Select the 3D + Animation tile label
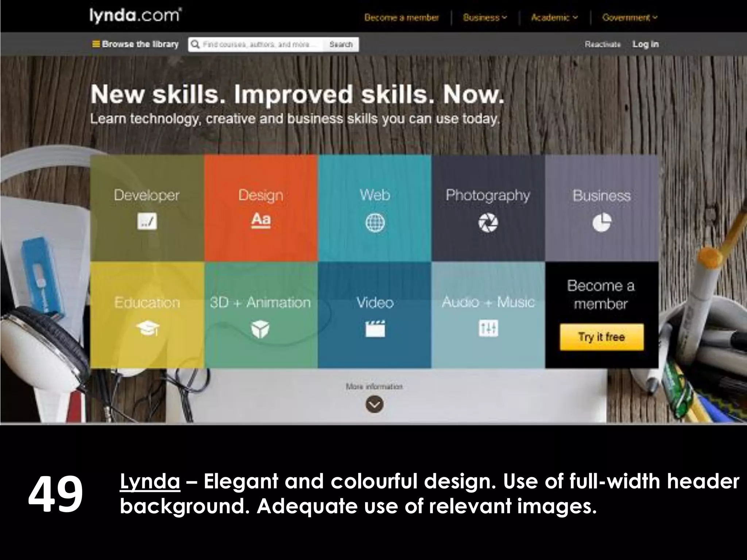The image size is (747, 560). pyautogui.click(x=260, y=302)
